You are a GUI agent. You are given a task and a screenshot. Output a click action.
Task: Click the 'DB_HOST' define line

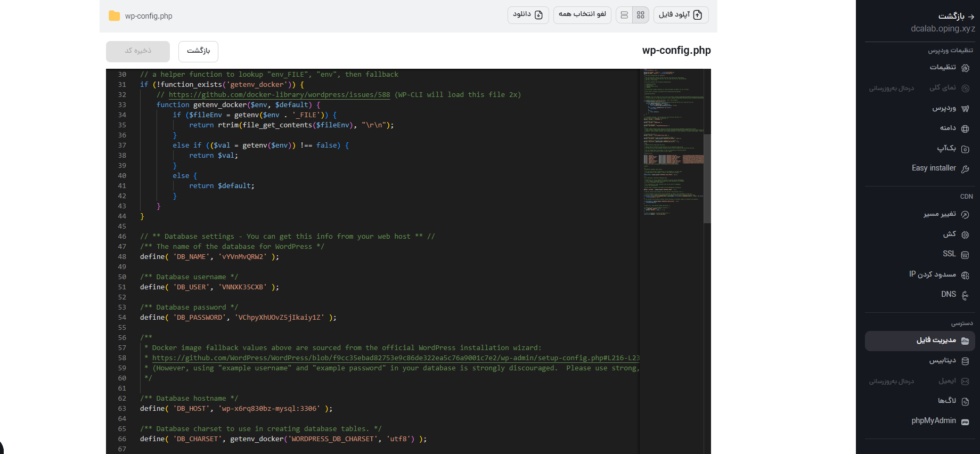[x=236, y=409]
